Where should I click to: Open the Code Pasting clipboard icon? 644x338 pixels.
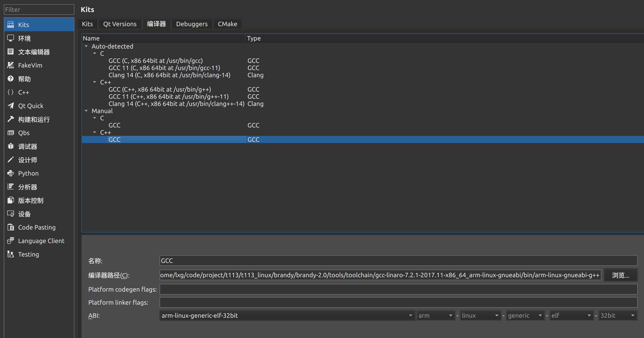[11, 227]
